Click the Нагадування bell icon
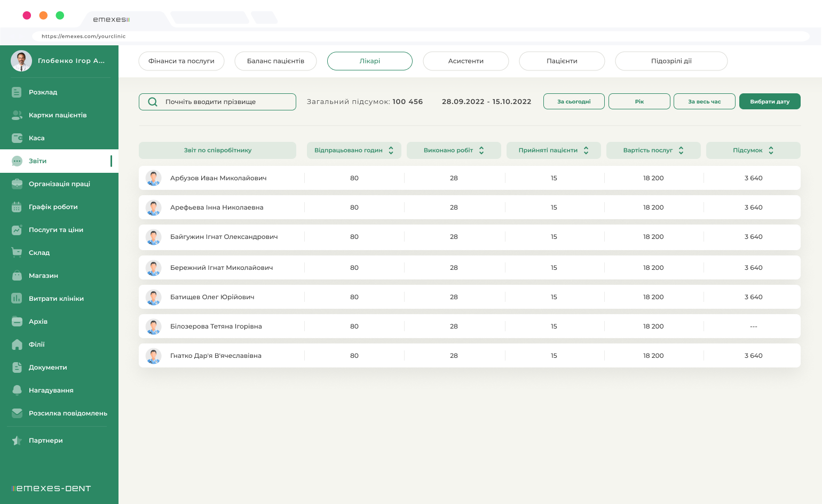 point(17,390)
